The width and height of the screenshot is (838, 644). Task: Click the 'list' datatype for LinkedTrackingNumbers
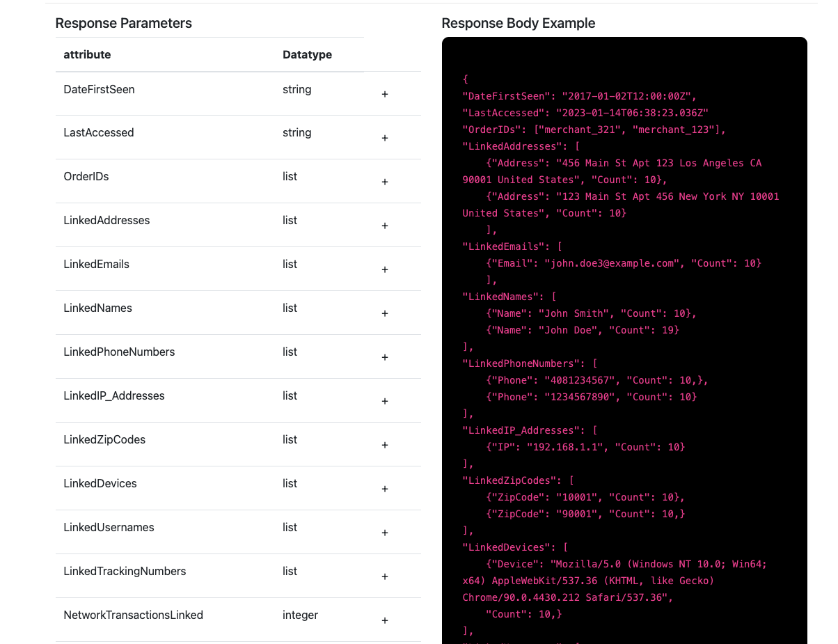coord(290,571)
